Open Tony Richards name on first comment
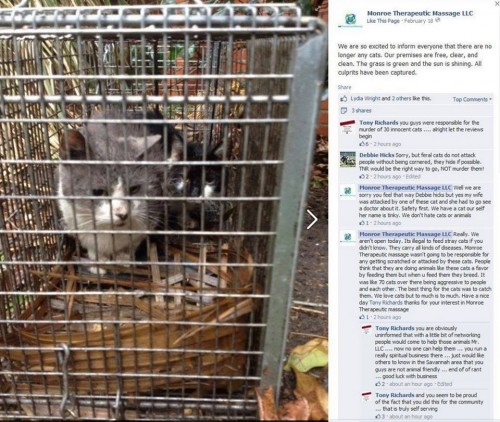The image size is (500, 422). (379, 123)
